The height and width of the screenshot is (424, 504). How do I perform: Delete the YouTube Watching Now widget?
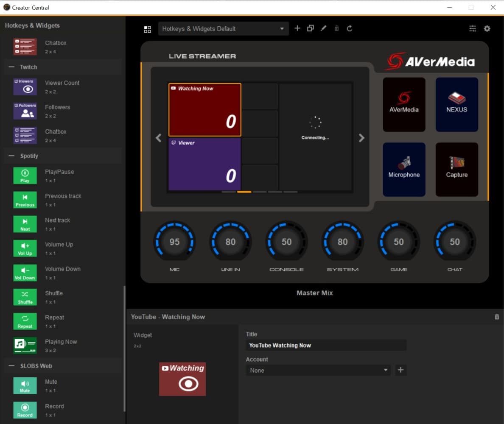pyautogui.click(x=497, y=317)
